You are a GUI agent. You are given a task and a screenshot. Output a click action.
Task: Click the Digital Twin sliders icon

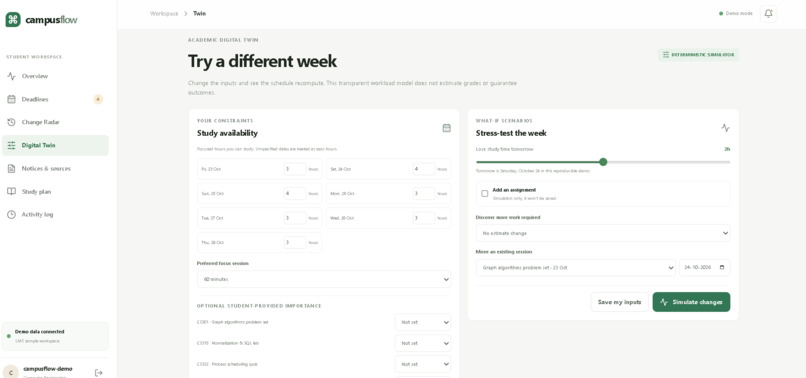coord(11,146)
